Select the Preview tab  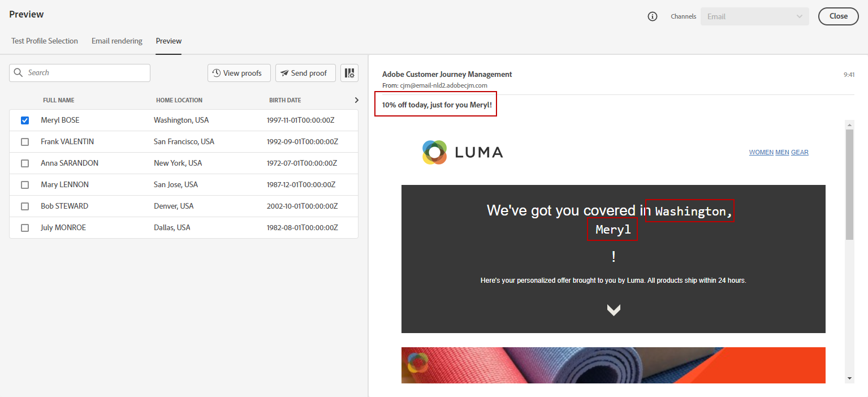[169, 41]
